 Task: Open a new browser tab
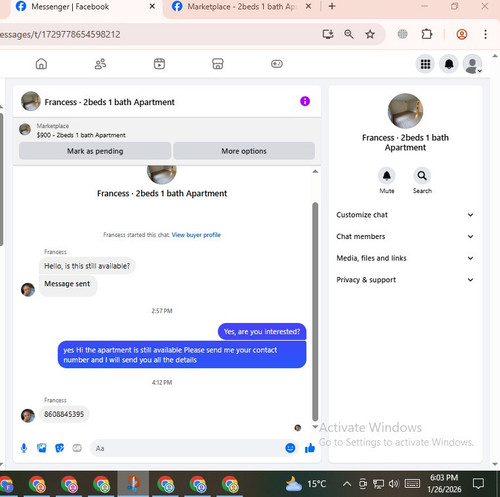coord(332,6)
